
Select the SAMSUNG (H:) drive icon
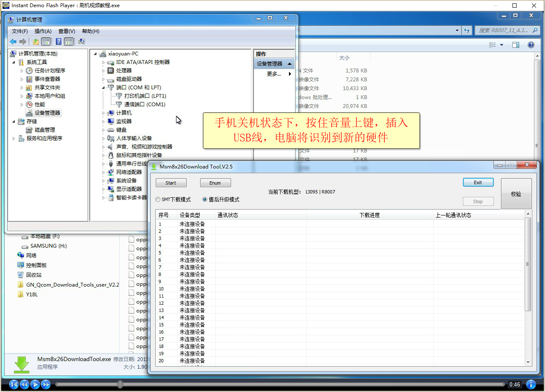(25, 246)
